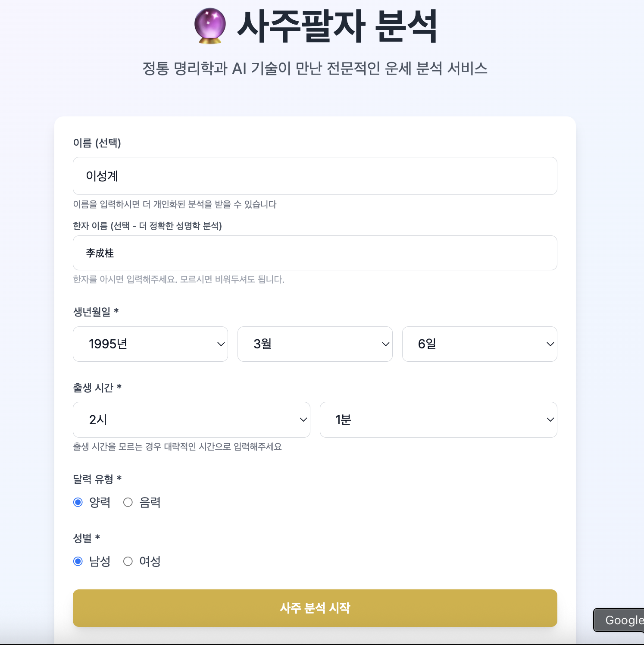Select the 양력 calendar type option
The width and height of the screenshot is (644, 645).
(78, 502)
